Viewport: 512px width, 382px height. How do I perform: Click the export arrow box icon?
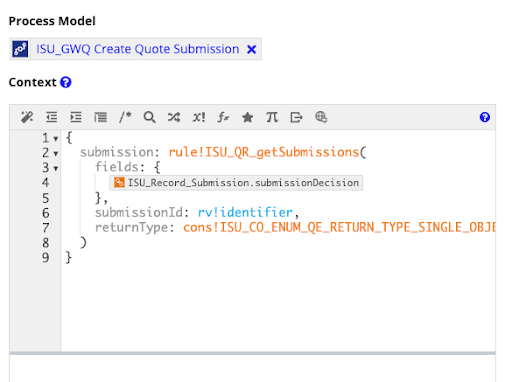coord(296,117)
